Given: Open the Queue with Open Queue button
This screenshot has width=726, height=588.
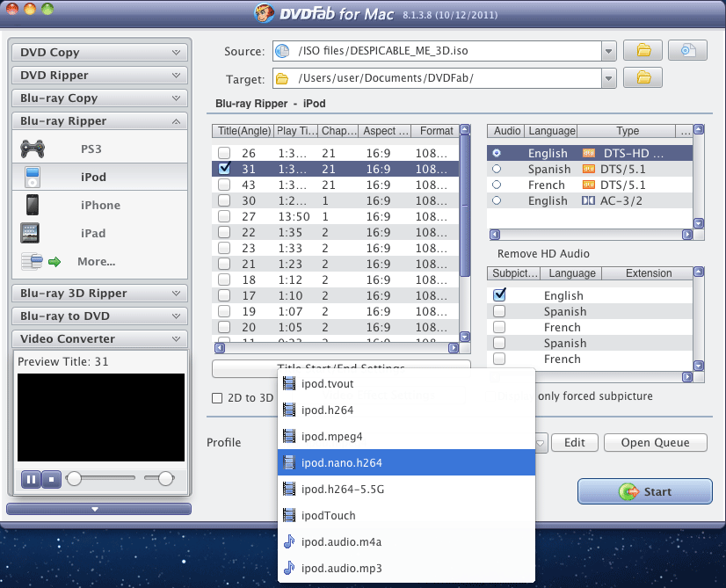Looking at the screenshot, I should click(655, 443).
